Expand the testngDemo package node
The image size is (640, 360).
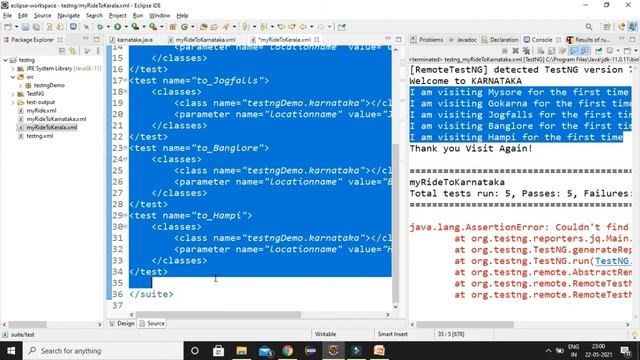coord(20,85)
